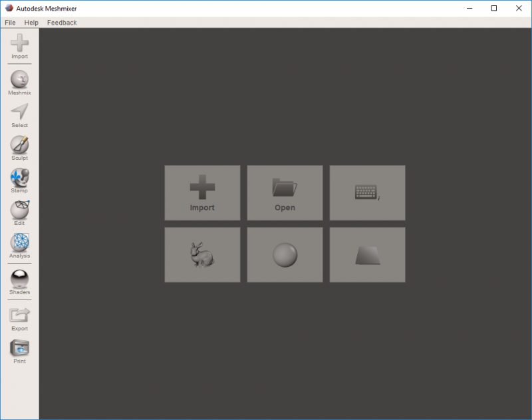
Task: Minimize the Autodesk Meshmixer window
Action: (469, 8)
